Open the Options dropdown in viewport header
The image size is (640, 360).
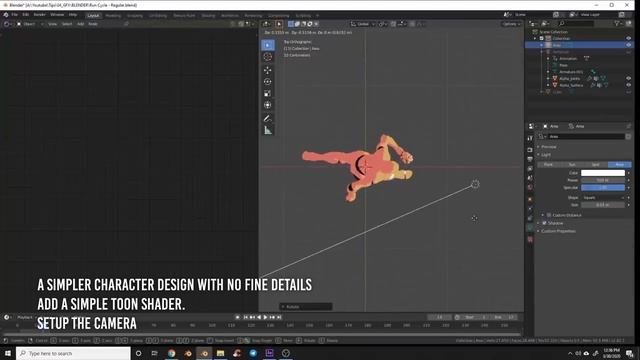(511, 24)
